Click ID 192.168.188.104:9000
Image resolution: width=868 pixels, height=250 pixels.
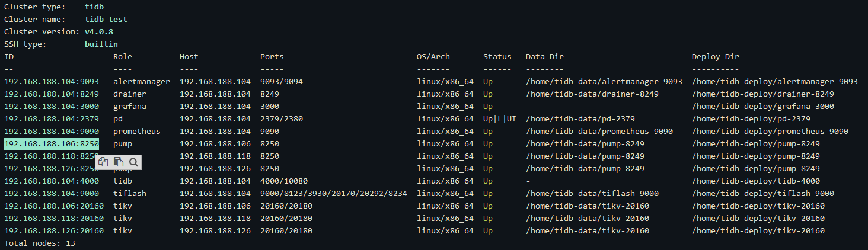(x=52, y=194)
